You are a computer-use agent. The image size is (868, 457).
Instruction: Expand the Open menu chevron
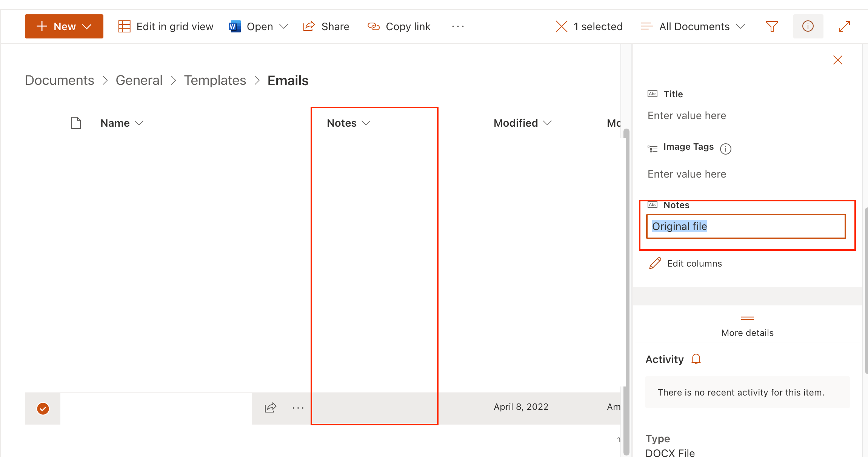pos(284,26)
